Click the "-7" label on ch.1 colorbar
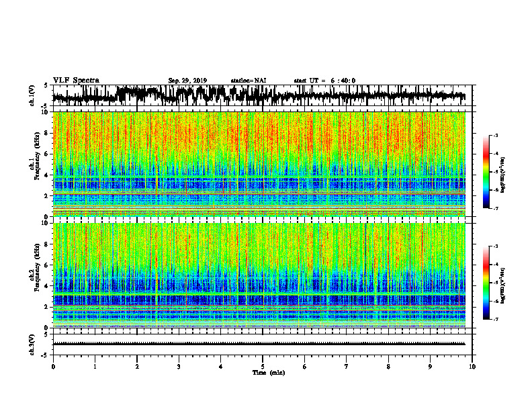This screenshot has width=532, height=411. (x=496, y=208)
